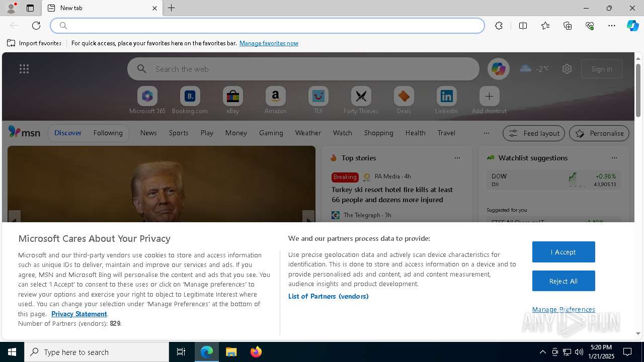644x362 pixels.
Task: Open List of Partners (vendors)
Action: [x=329, y=296]
